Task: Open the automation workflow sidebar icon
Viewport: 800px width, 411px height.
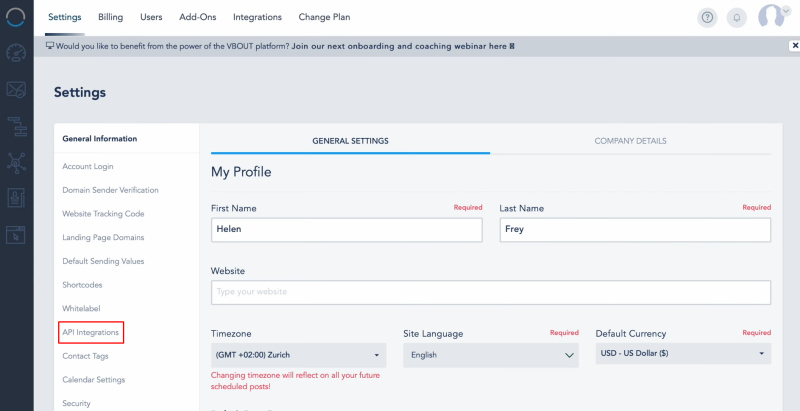Action: tap(16, 126)
